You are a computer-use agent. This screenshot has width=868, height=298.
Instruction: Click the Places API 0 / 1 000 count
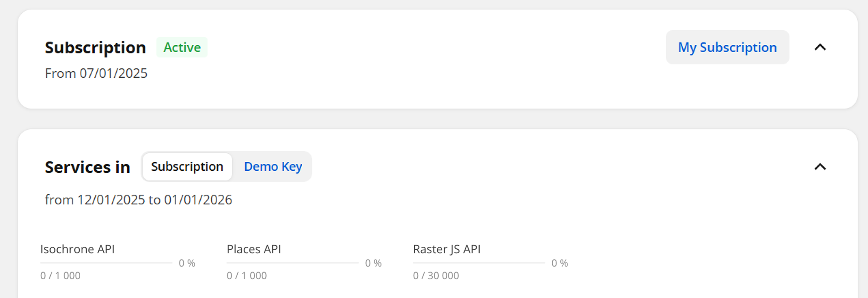click(x=247, y=276)
